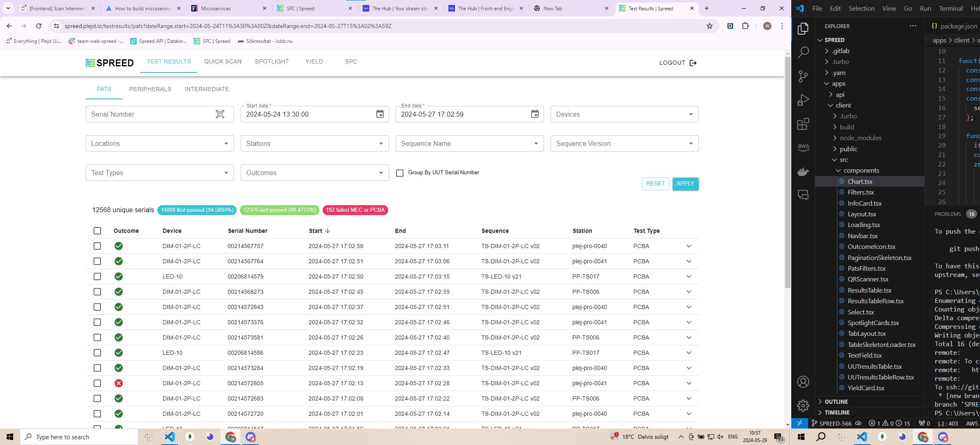The width and height of the screenshot is (980, 445).
Task: Open VS Code Extensions view
Action: pos(803,124)
